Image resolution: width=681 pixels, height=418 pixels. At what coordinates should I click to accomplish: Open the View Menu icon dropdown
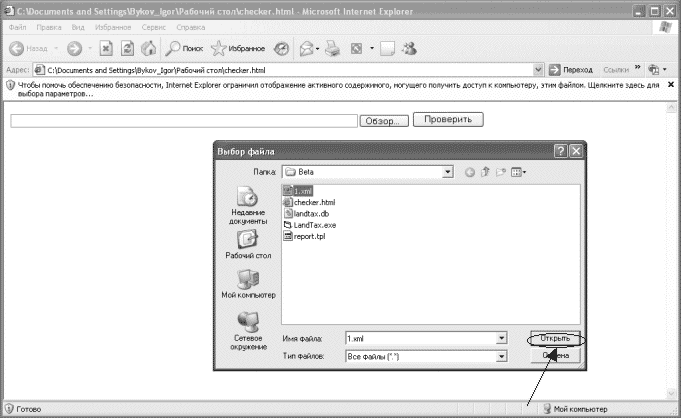(519, 172)
